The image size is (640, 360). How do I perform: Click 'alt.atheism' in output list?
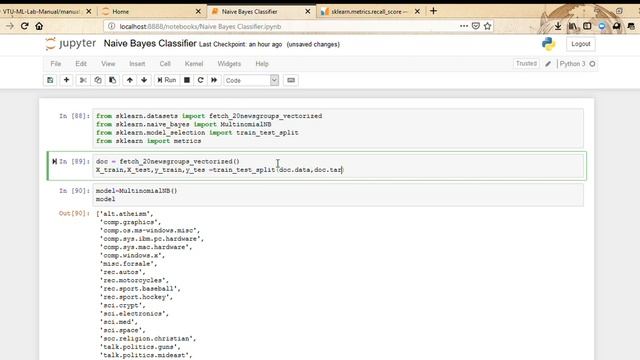(125, 214)
